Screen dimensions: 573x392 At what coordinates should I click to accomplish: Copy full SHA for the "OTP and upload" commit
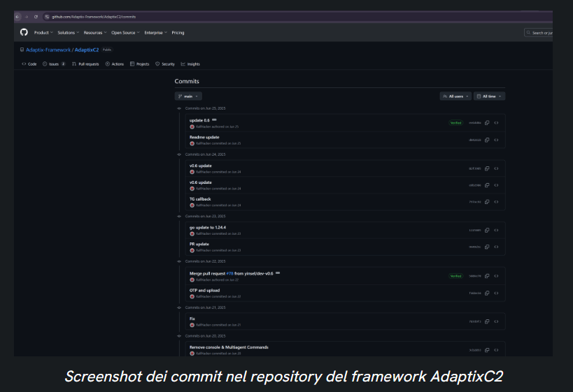click(487, 293)
